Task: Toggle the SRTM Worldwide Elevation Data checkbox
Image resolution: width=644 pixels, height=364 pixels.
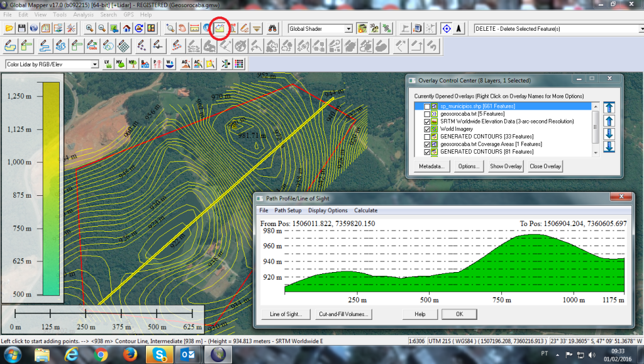Action: tap(427, 122)
